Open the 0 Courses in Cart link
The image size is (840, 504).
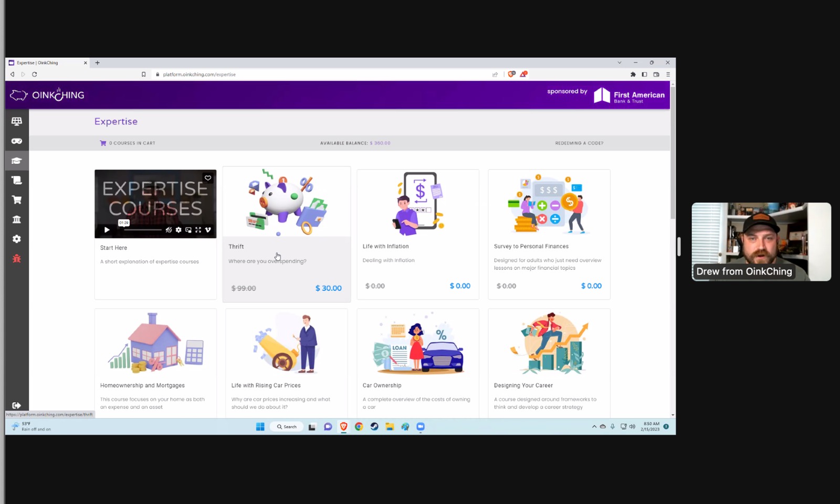coord(128,143)
